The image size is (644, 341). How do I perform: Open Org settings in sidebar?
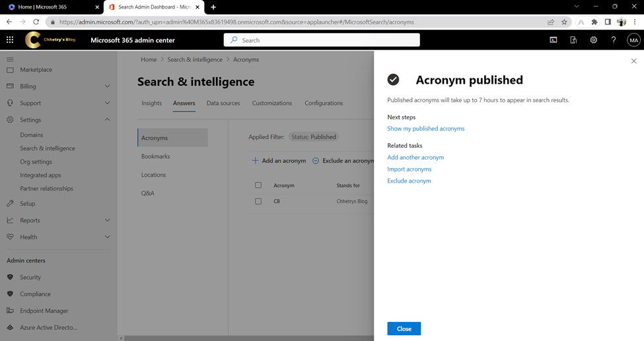click(36, 162)
